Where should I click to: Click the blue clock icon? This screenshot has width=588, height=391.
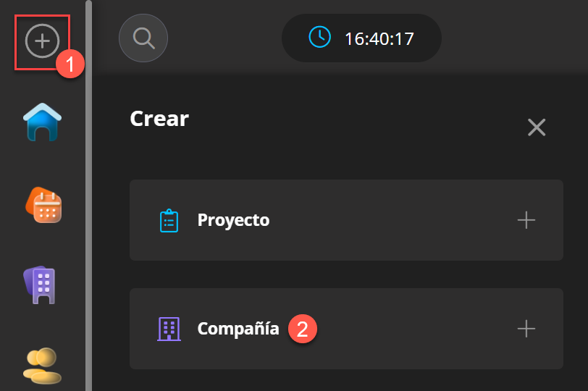[x=319, y=37]
